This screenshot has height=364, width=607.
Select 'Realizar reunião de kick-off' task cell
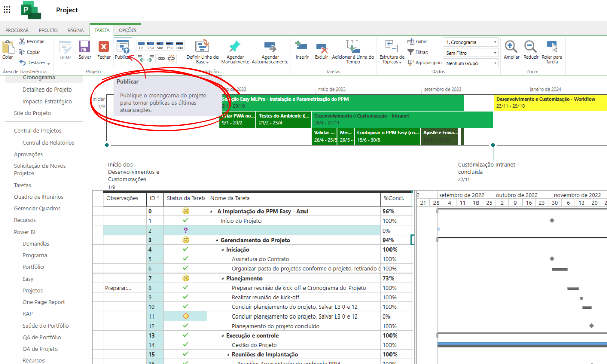294,297
